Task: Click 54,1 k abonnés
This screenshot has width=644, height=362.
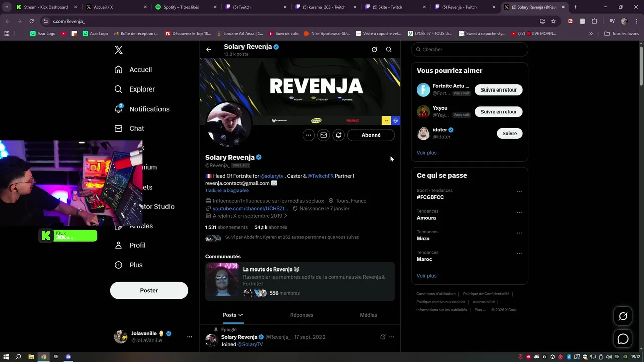Action: tap(271, 227)
